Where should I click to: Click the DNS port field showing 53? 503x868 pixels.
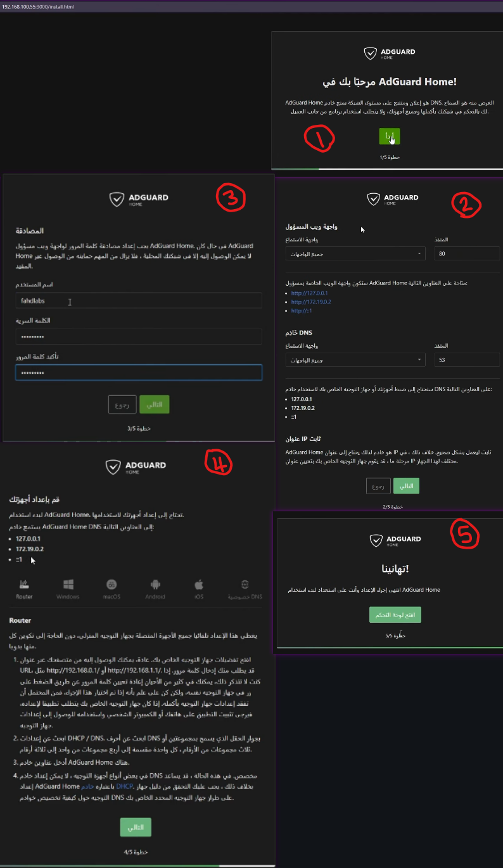point(468,360)
